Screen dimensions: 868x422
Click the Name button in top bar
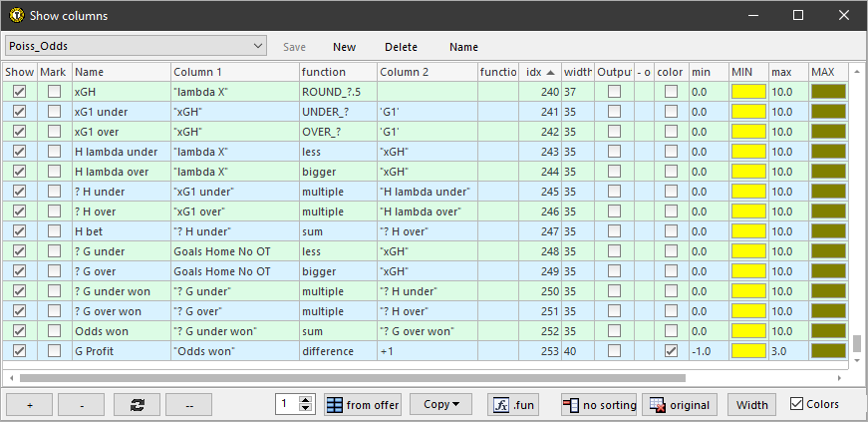pos(463,47)
